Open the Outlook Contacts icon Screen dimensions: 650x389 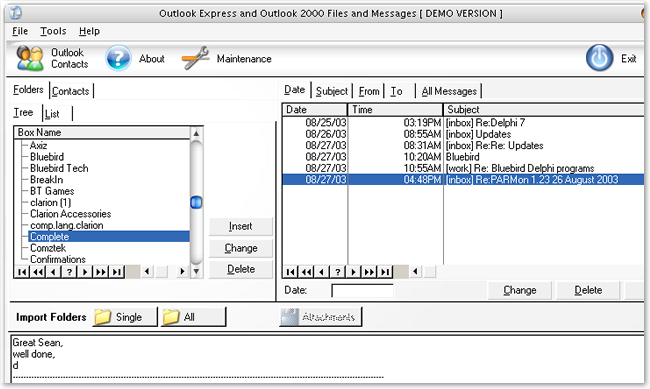(x=29, y=58)
